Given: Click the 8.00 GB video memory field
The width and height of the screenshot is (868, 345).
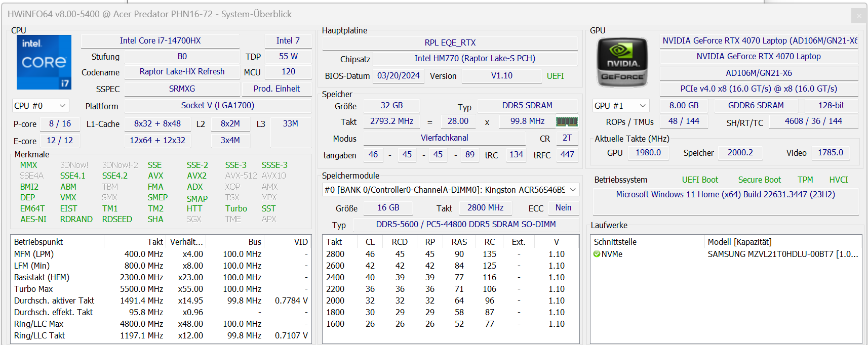Looking at the screenshot, I should [x=684, y=105].
